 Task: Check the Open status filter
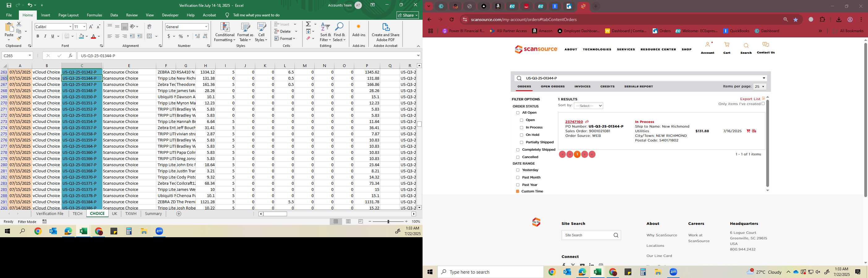[522, 120]
